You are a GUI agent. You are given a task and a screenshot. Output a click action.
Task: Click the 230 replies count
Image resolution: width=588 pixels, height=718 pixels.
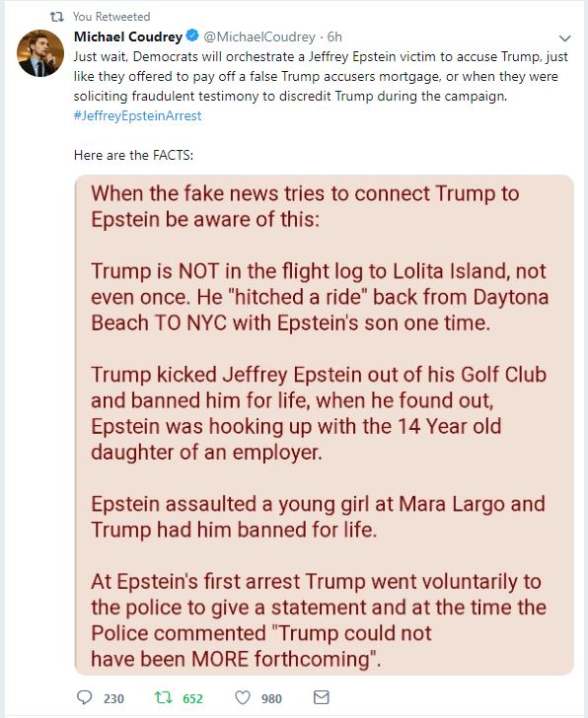pyautogui.click(x=113, y=698)
